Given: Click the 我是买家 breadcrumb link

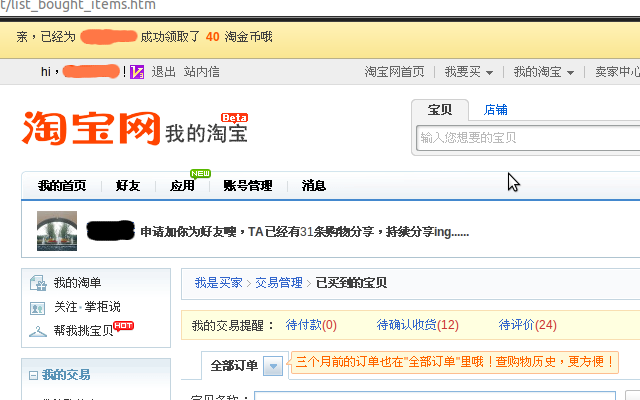Looking at the screenshot, I should coord(218,283).
